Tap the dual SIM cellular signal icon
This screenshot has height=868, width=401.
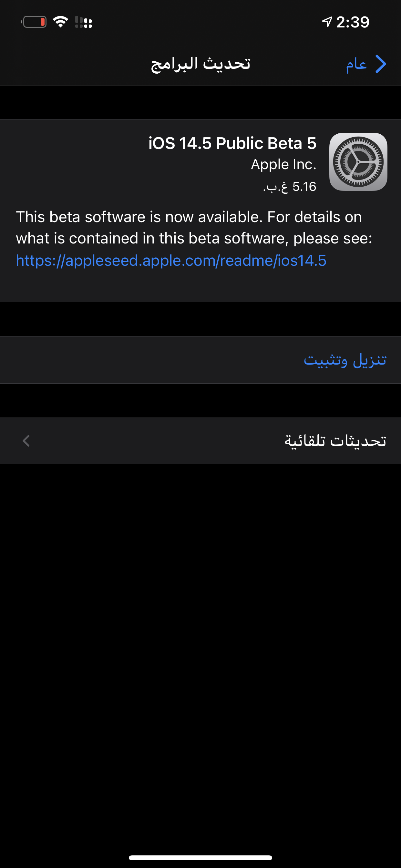coord(84,22)
